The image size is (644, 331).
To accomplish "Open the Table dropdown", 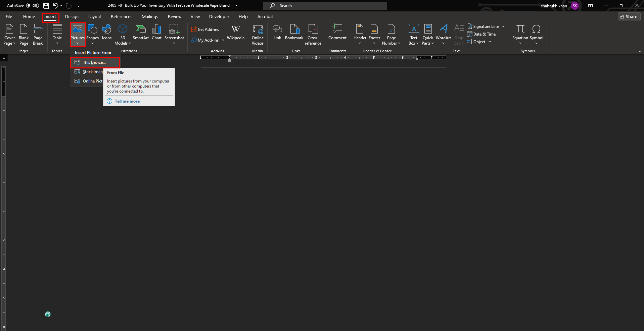I will pos(57,35).
